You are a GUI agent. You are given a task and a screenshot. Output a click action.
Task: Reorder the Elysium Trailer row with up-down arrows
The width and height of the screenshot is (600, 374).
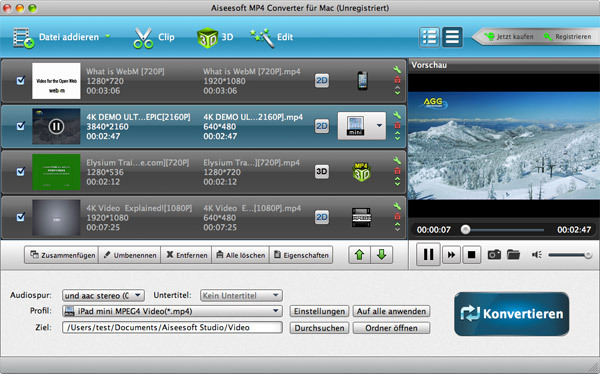(x=397, y=181)
